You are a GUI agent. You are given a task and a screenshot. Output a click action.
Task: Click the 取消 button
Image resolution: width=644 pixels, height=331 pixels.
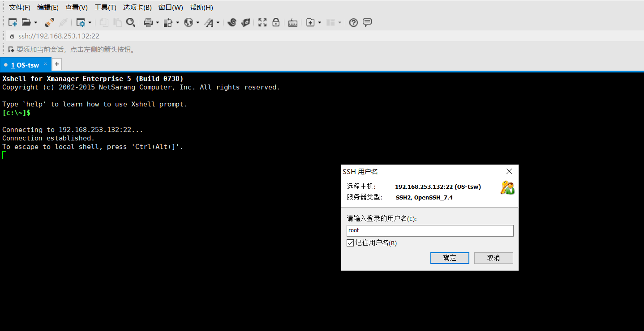494,258
